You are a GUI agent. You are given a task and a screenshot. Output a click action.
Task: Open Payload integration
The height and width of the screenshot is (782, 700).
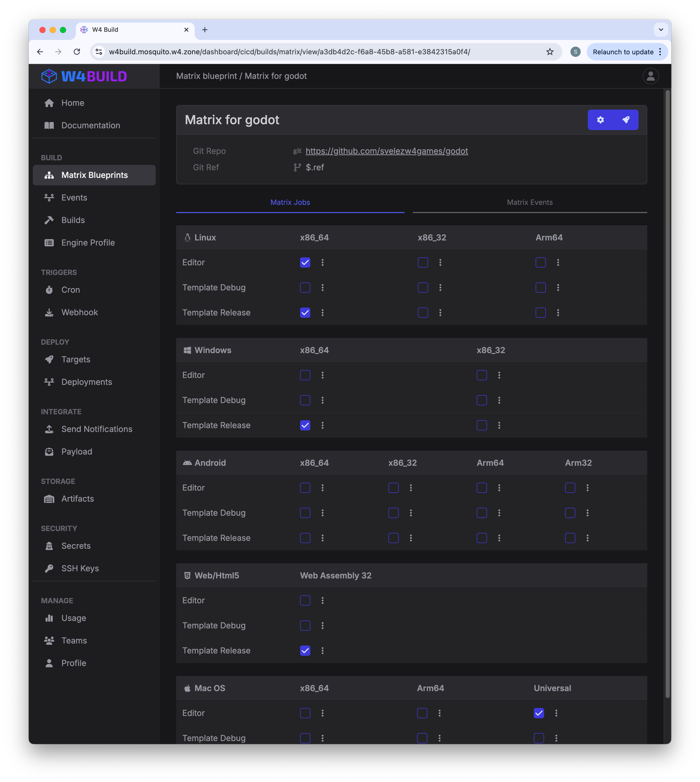94,452
